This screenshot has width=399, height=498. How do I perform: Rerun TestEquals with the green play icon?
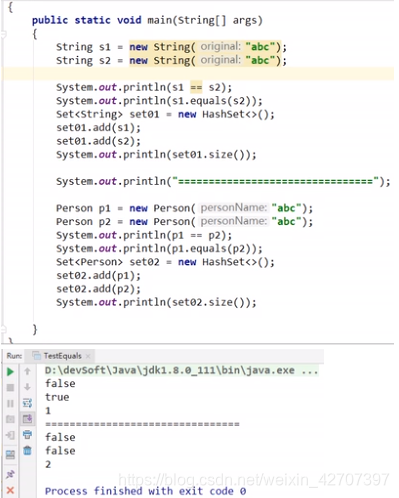[10, 371]
